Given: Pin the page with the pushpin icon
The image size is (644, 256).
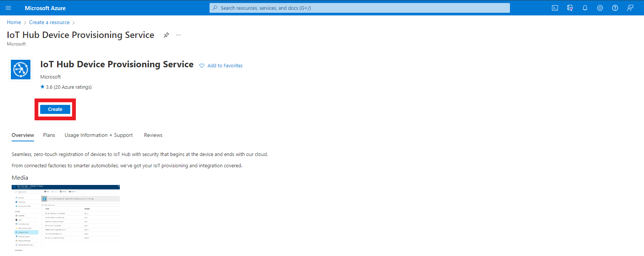Looking at the screenshot, I should 166,35.
